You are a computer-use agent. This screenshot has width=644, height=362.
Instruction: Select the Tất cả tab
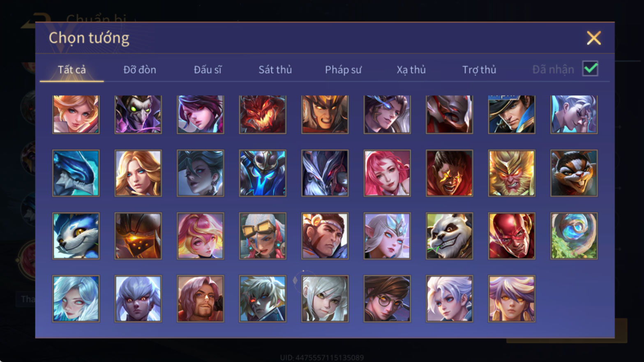click(72, 70)
